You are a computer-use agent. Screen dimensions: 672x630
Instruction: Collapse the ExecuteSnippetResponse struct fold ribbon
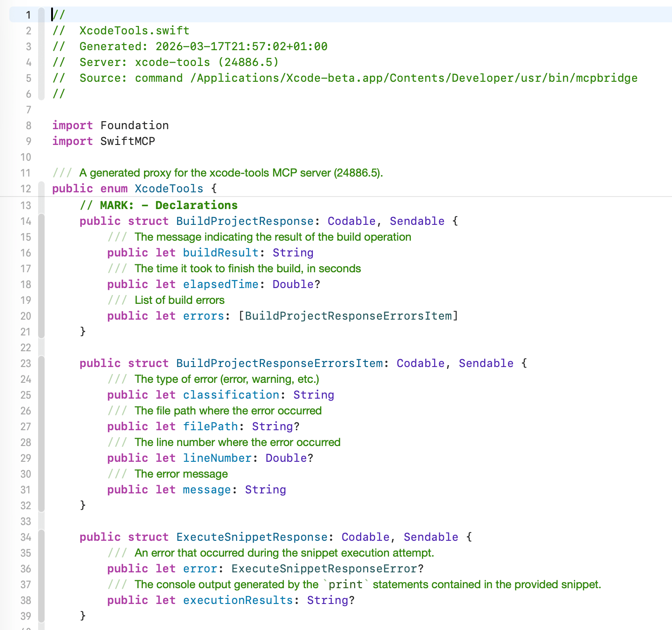41,576
